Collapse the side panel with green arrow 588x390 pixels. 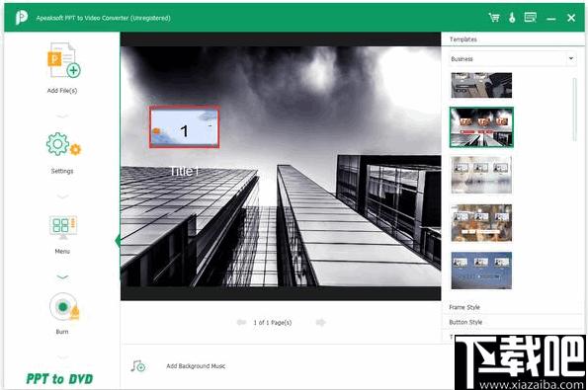118,241
